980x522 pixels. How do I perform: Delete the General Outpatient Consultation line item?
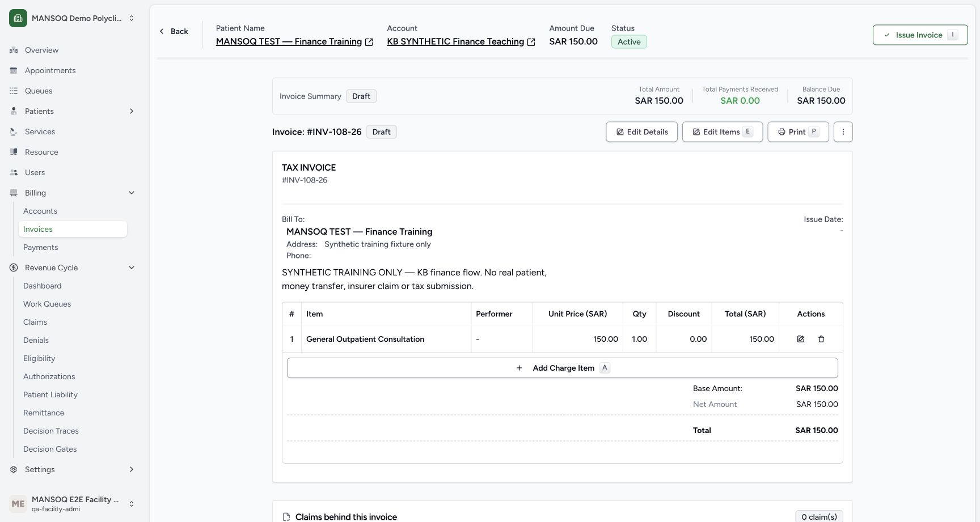[x=821, y=339]
